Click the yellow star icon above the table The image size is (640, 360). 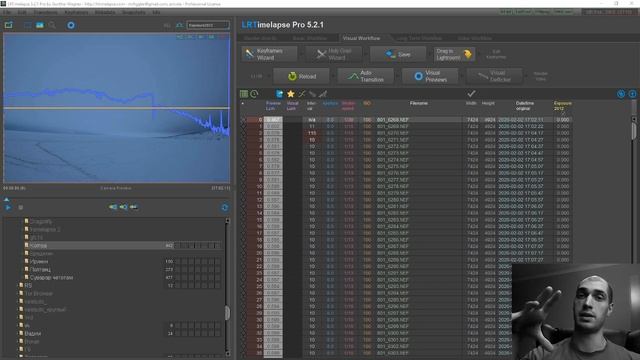point(291,94)
